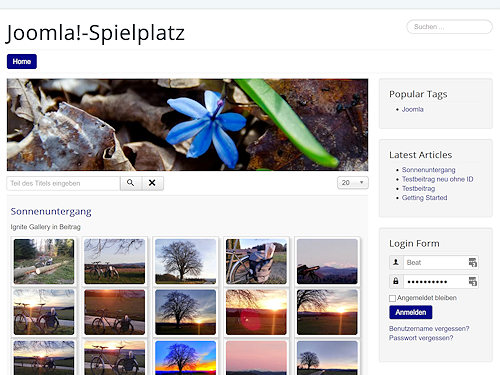Open second-row thumbnail of bike against sunset sky

click(44, 312)
